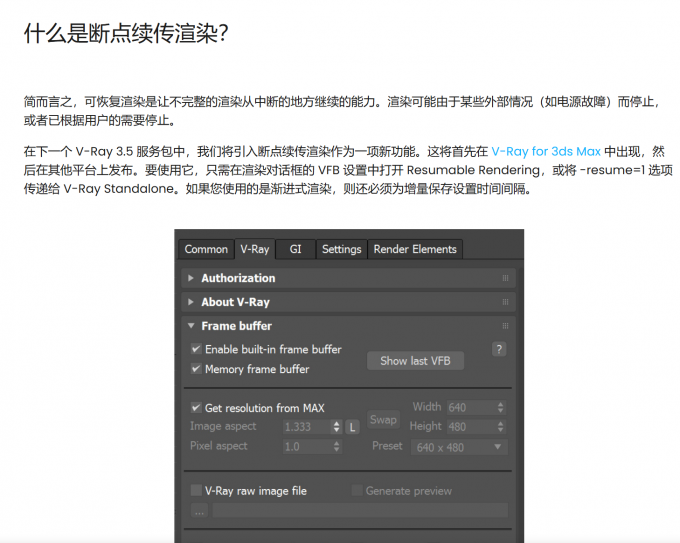
Task: Click the Height value field
Action: pyautogui.click(x=471, y=427)
